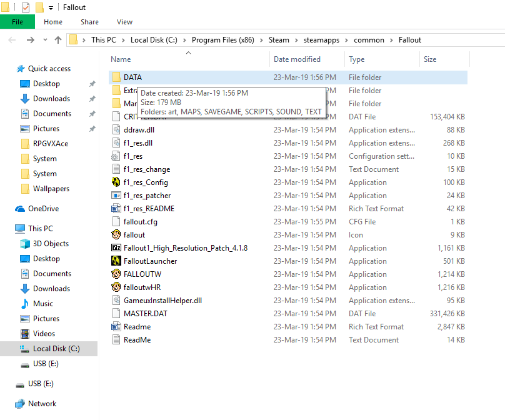505x420 pixels.
Task: Click the f1_res_change text document icon
Action: coord(116,169)
